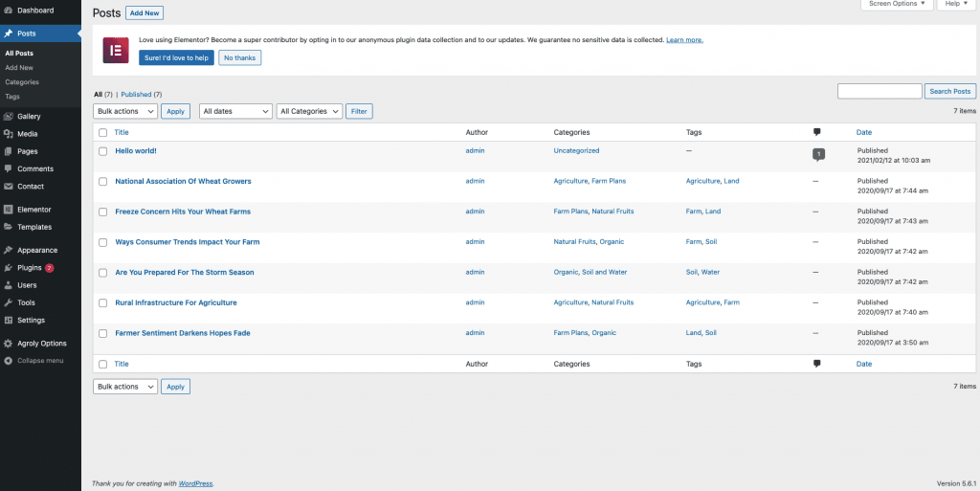The height and width of the screenshot is (491, 980).
Task: Open the All dates dropdown
Action: pos(235,111)
